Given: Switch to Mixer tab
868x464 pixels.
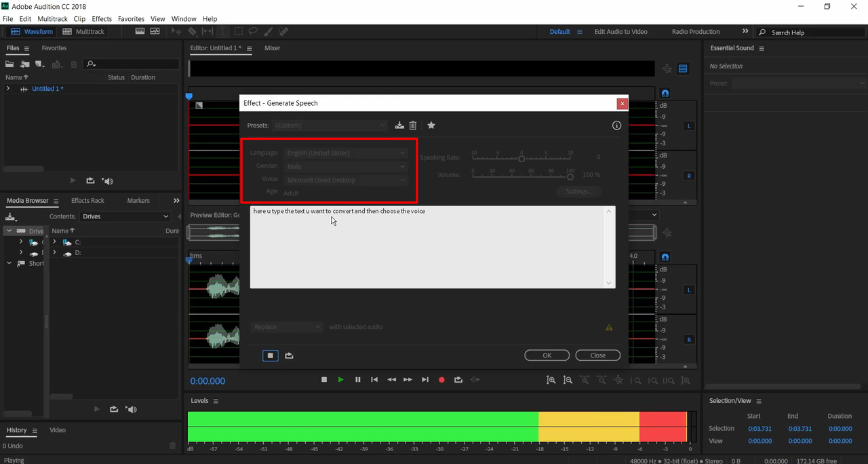Looking at the screenshot, I should [272, 48].
